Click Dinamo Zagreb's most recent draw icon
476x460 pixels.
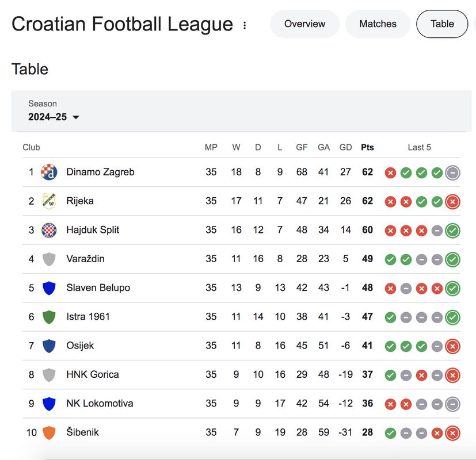[x=452, y=172]
